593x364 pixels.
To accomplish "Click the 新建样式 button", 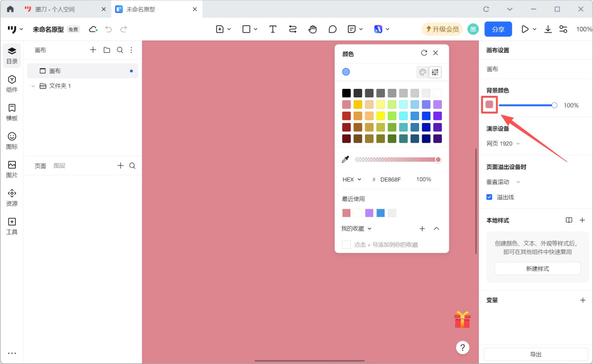I will (537, 269).
